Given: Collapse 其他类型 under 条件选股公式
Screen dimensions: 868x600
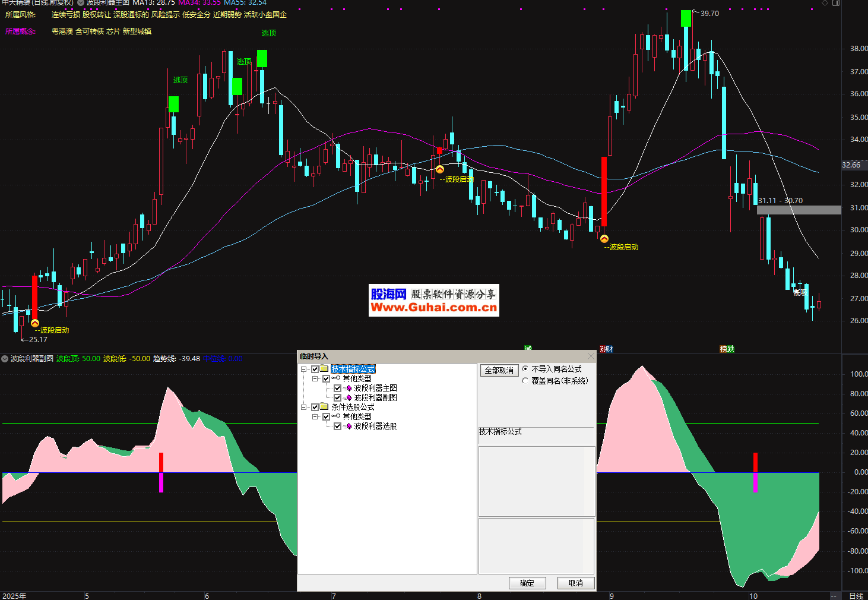Looking at the screenshot, I should [x=315, y=417].
